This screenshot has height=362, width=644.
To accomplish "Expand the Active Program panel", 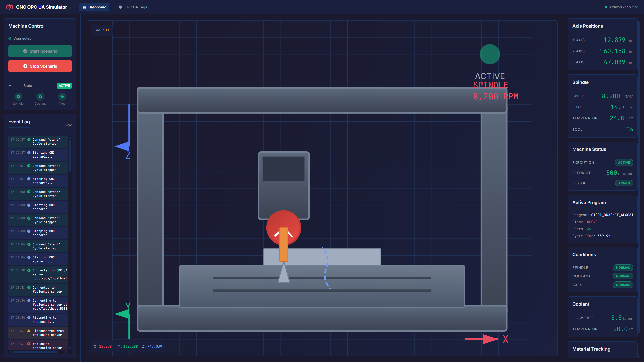I will pyautogui.click(x=589, y=202).
